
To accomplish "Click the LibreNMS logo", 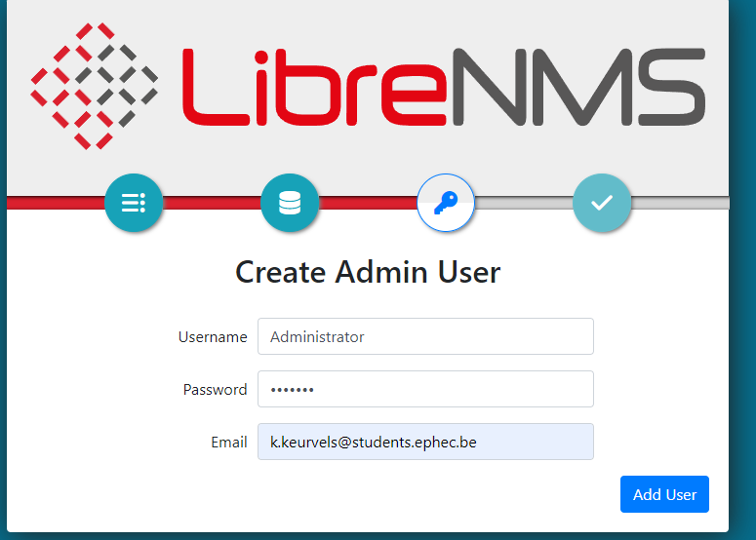I will coord(368,86).
